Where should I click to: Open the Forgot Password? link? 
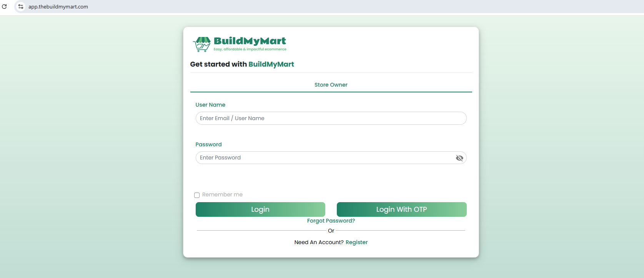pos(331,221)
